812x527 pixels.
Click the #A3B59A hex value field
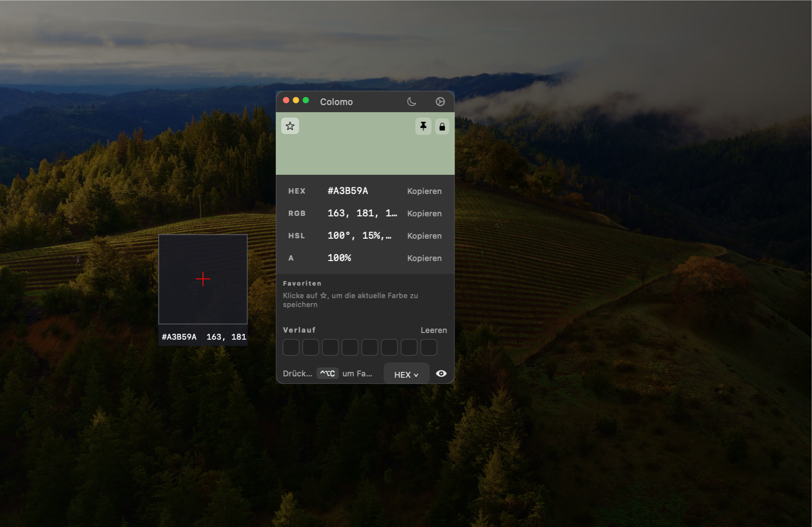(x=348, y=191)
